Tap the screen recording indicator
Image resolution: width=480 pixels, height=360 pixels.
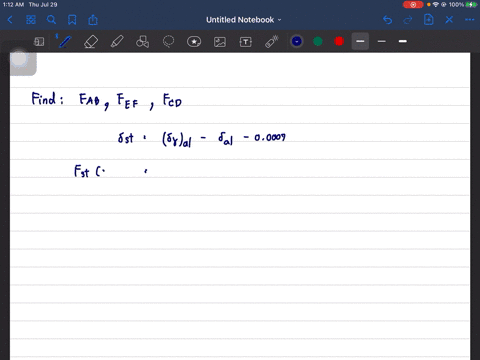pyautogui.click(x=413, y=5)
